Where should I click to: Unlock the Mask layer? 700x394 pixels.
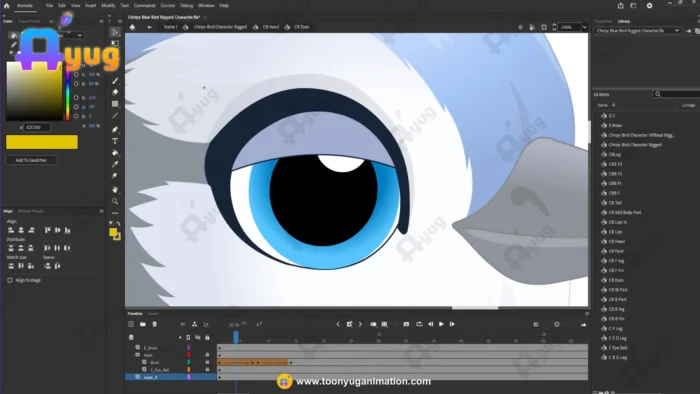pos(207,355)
